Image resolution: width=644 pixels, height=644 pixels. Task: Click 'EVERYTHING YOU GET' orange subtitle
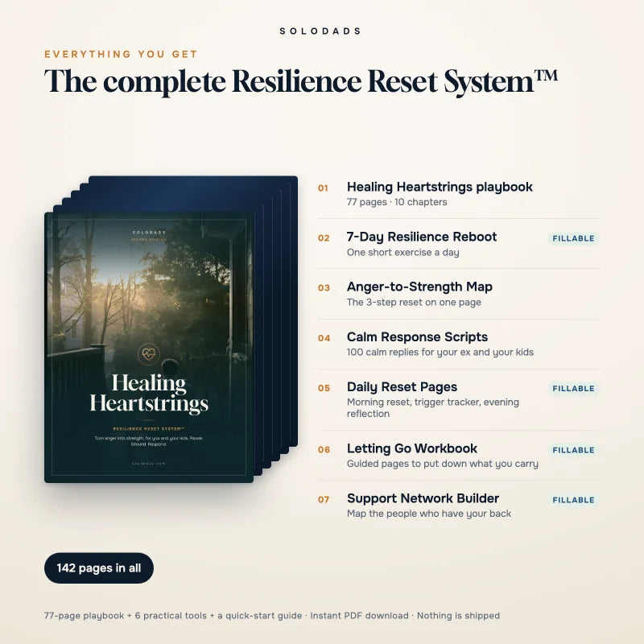[122, 54]
